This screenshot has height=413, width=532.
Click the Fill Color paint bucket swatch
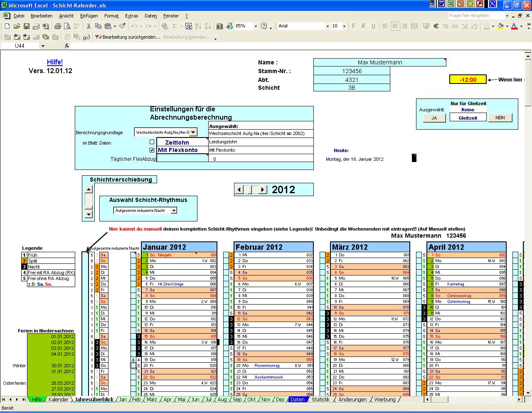click(x=500, y=26)
